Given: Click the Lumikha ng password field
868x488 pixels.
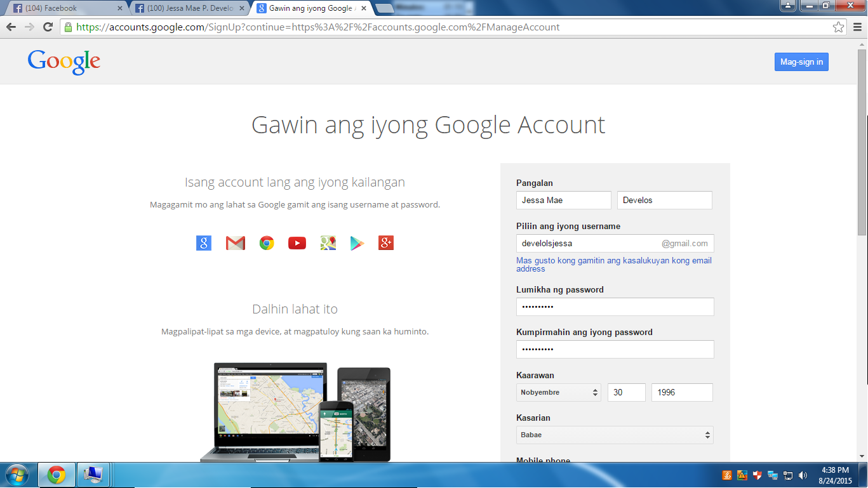Looking at the screenshot, I should coord(615,307).
